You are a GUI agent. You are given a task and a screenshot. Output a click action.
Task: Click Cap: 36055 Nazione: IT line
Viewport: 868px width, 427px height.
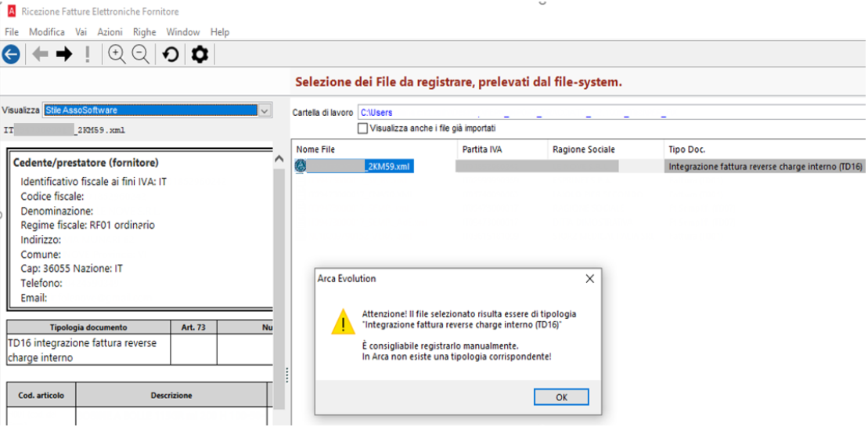click(71, 269)
